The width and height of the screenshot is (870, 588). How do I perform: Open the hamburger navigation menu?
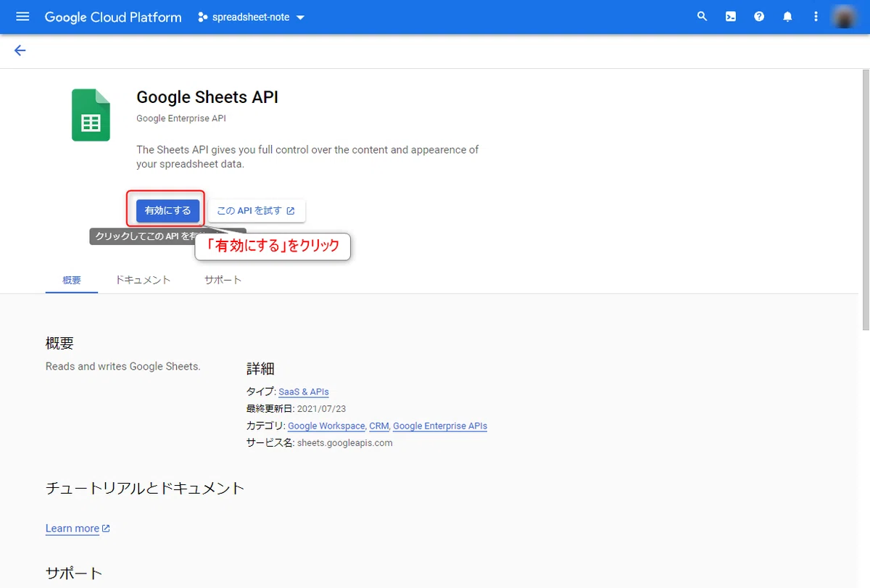(x=22, y=17)
